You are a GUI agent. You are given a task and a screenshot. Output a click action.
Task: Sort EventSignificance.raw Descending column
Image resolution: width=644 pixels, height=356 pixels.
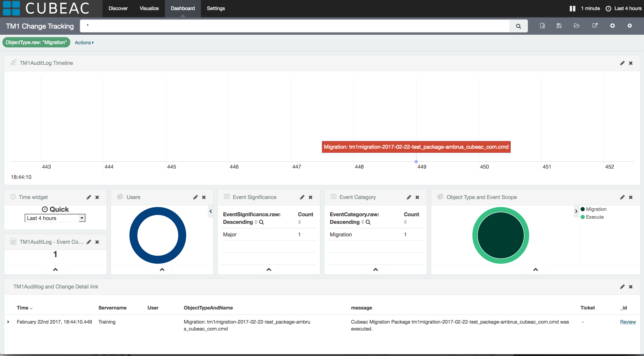[x=256, y=222]
